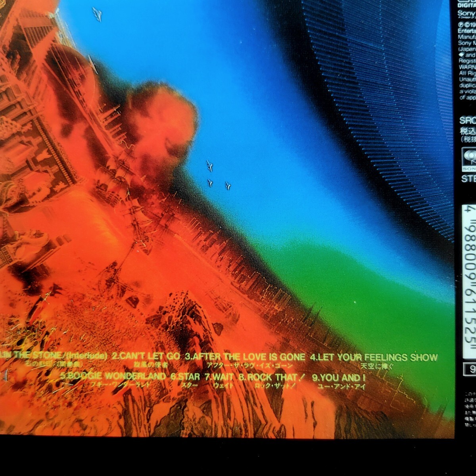Click the track title "5.BOOGIE WONDERLAND"
476x476 pixels.
pyautogui.click(x=113, y=376)
